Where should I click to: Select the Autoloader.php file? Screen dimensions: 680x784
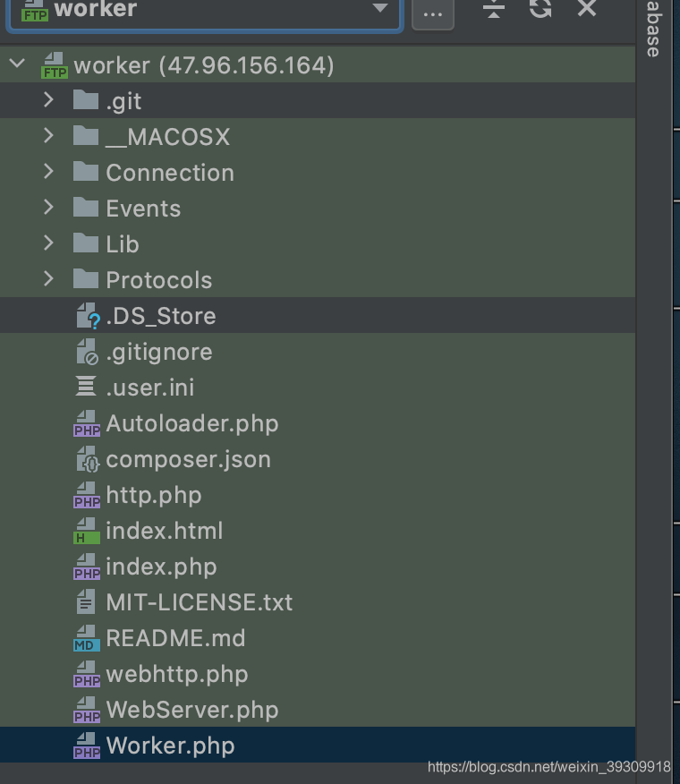click(192, 422)
